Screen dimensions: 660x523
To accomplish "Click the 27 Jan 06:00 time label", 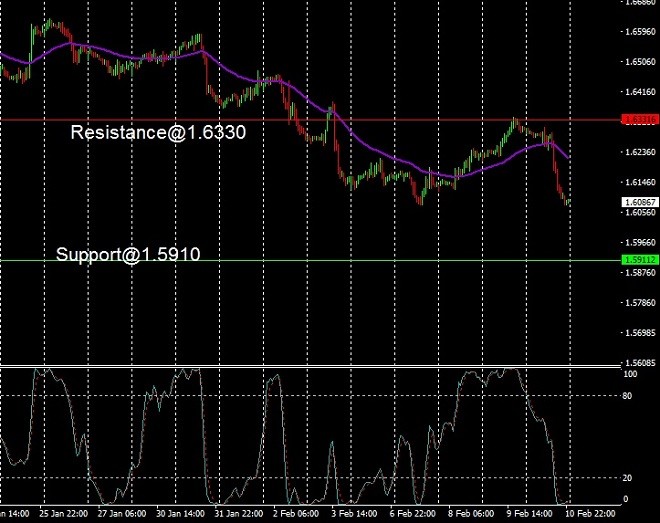I will tap(122, 514).
